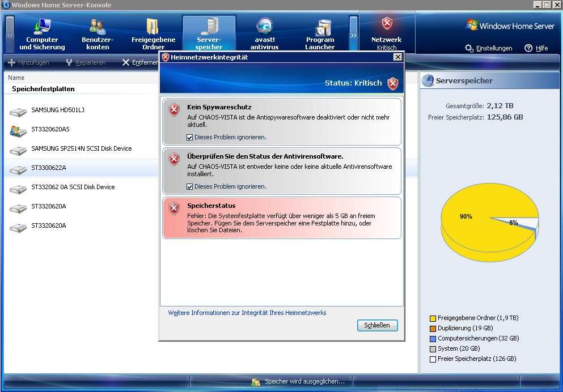Open the Computer und Sicherung tab

(42, 35)
